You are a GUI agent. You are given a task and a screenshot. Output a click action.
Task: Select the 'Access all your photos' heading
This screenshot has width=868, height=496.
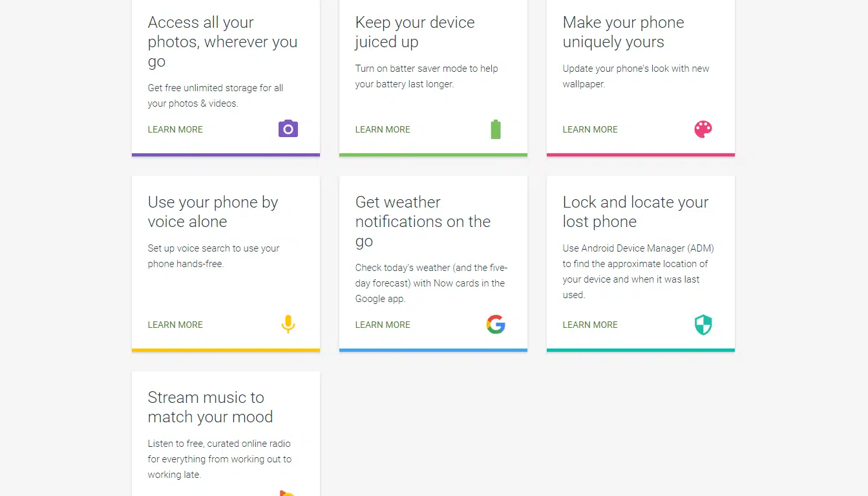click(x=222, y=41)
